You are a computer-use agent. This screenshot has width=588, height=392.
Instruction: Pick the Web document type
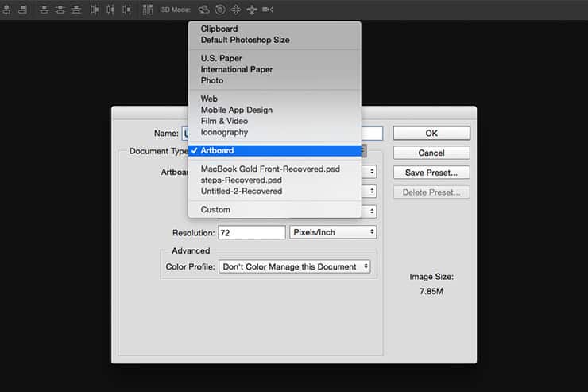click(x=274, y=99)
